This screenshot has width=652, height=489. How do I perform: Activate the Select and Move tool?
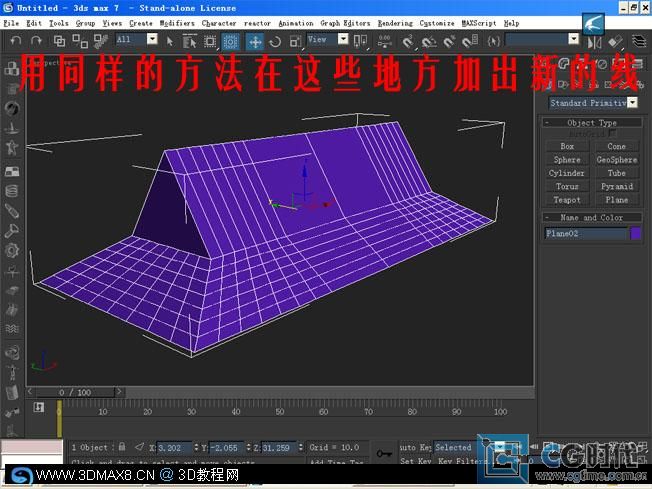tap(254, 41)
